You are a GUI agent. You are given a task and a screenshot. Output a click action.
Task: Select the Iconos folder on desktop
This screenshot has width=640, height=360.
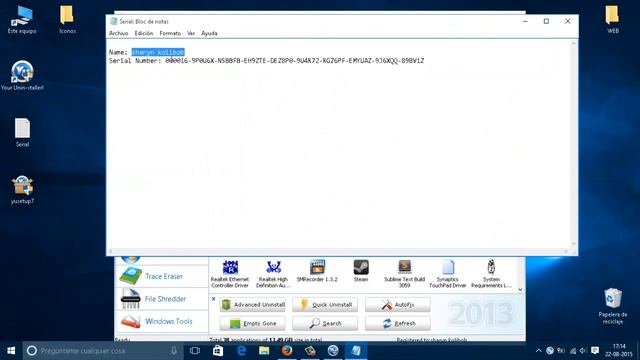click(67, 20)
